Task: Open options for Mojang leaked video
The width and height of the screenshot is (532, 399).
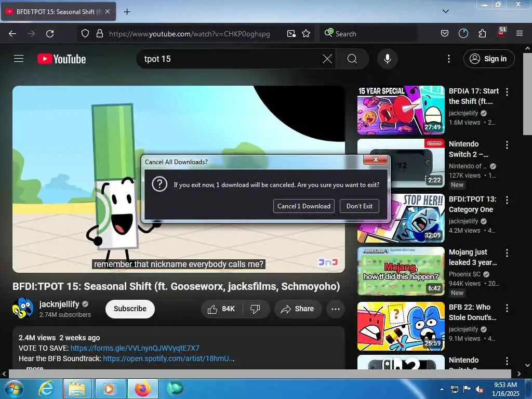Action: point(507,253)
